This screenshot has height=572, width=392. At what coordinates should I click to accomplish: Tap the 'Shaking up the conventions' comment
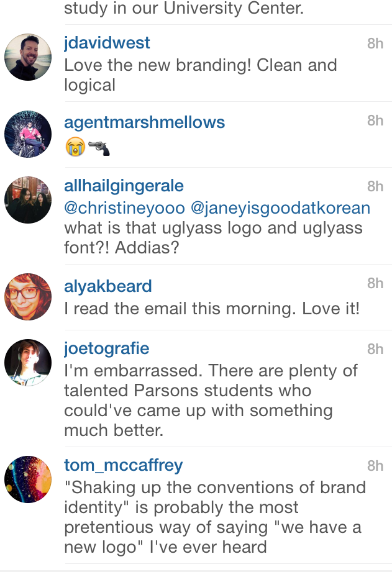pyautogui.click(x=215, y=517)
